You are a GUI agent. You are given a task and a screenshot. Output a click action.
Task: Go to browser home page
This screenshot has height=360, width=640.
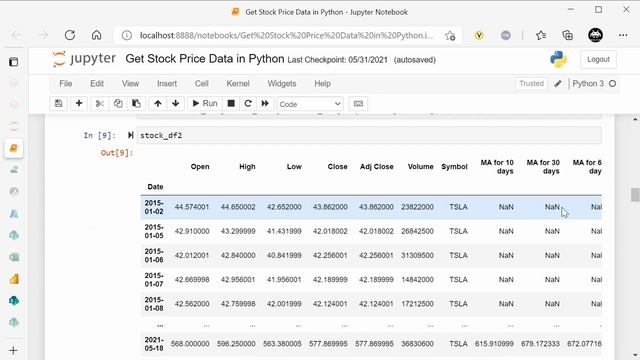[96, 35]
